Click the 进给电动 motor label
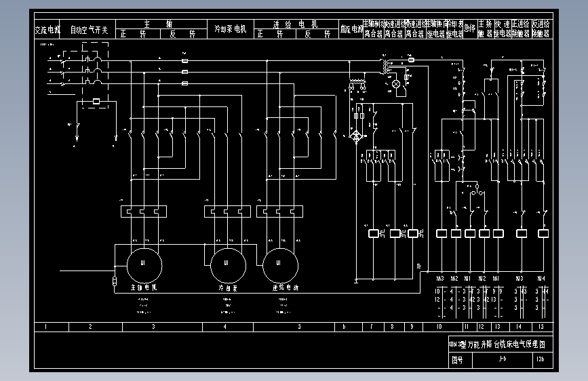This screenshot has width=588, height=381. pyautogui.click(x=286, y=287)
